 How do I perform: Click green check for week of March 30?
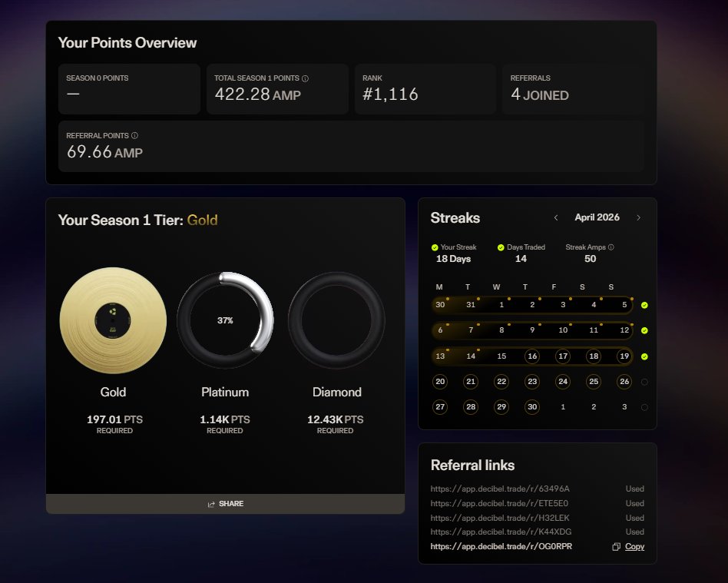point(644,305)
